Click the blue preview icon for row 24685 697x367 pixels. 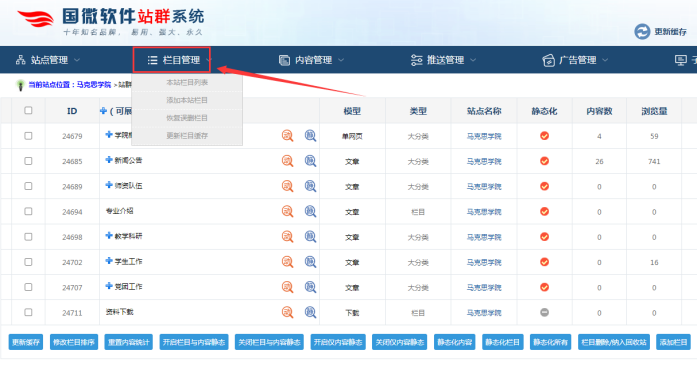click(x=310, y=161)
